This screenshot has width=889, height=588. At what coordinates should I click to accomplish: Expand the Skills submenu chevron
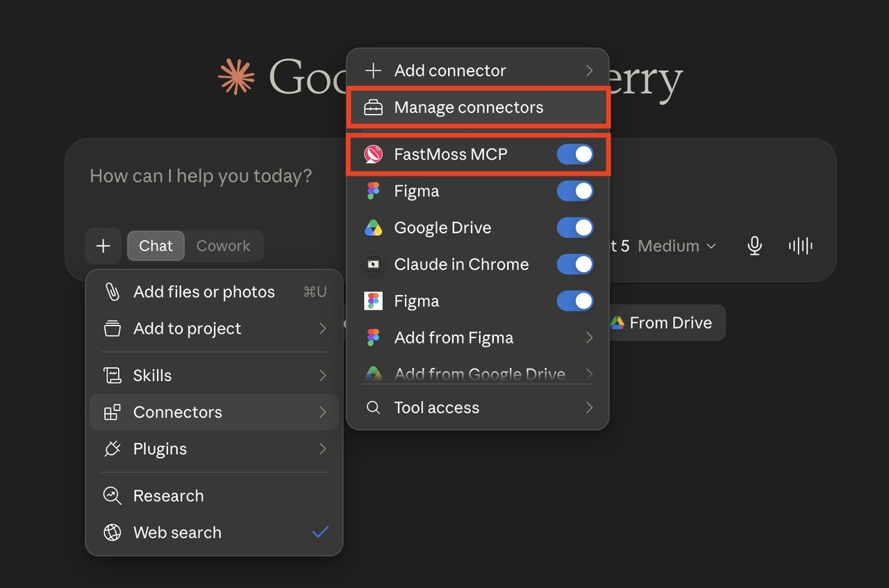[322, 376]
